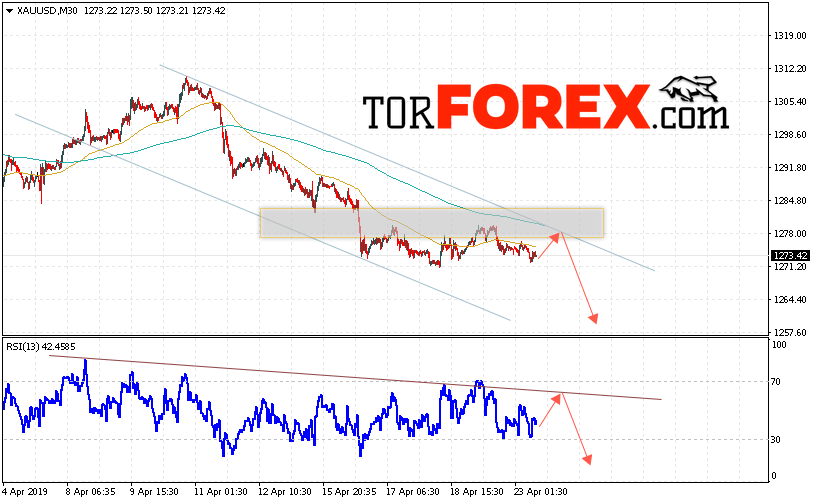The image size is (814, 503).
Task: Open the XAUUSD chart dropdown arrow
Action: [x=9, y=11]
